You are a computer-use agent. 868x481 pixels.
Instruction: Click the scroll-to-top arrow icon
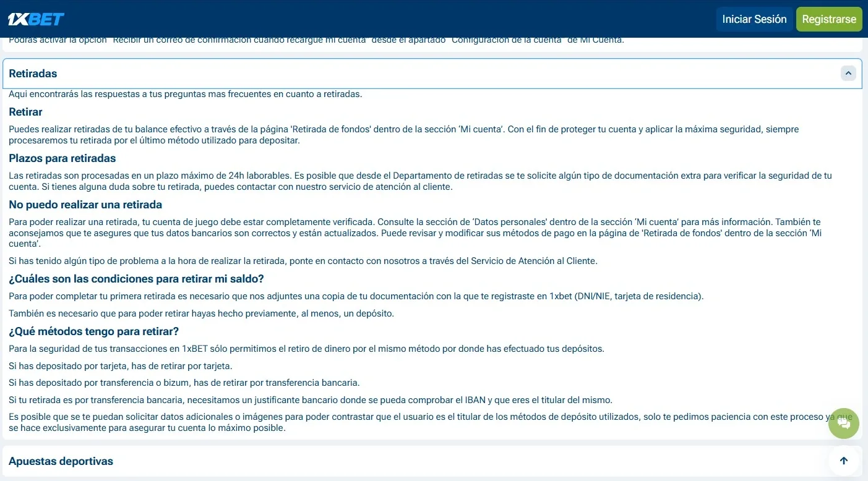point(844,461)
